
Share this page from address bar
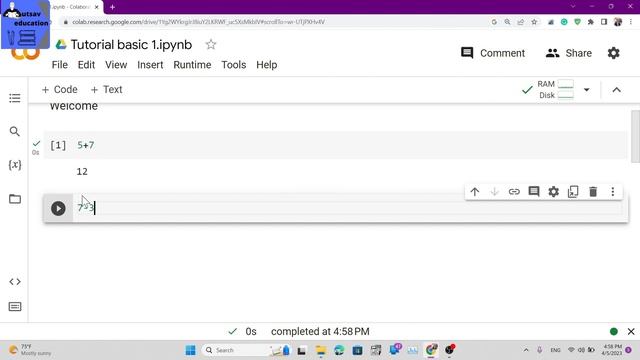pos(520,22)
